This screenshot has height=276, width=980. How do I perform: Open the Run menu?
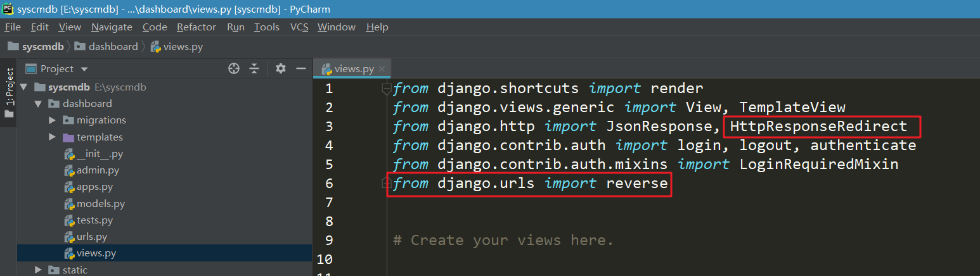tap(236, 27)
